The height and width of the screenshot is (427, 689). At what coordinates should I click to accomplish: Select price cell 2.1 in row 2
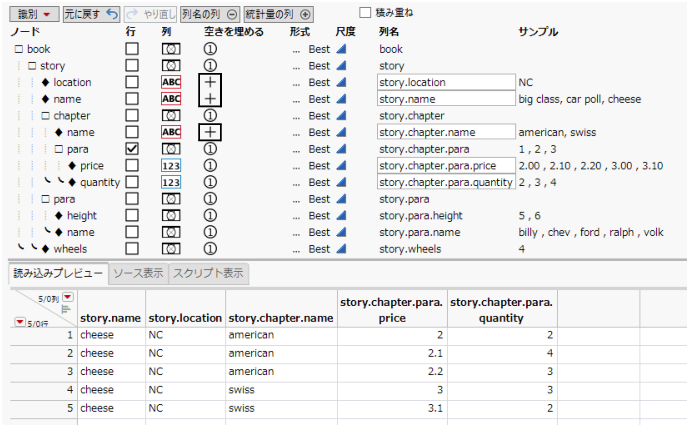(x=392, y=353)
